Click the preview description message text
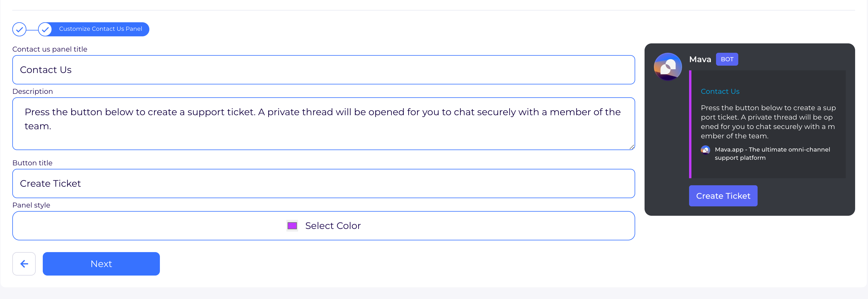868x299 pixels. pyautogui.click(x=768, y=122)
